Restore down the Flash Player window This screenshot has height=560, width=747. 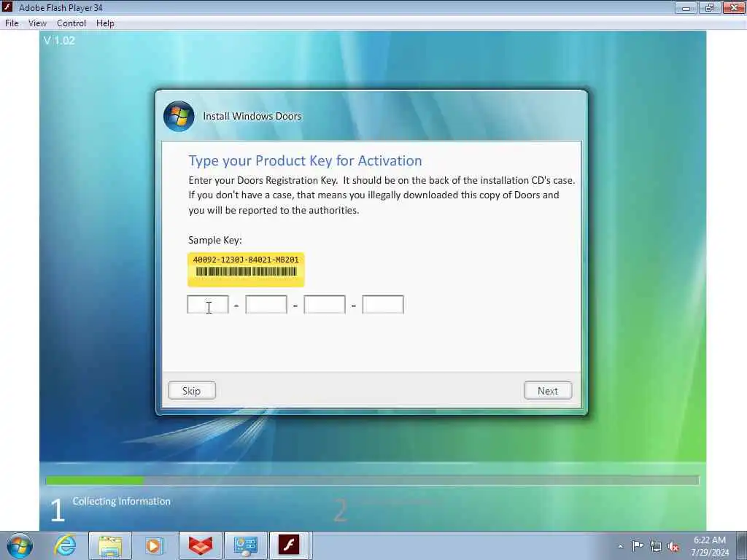tap(710, 7)
